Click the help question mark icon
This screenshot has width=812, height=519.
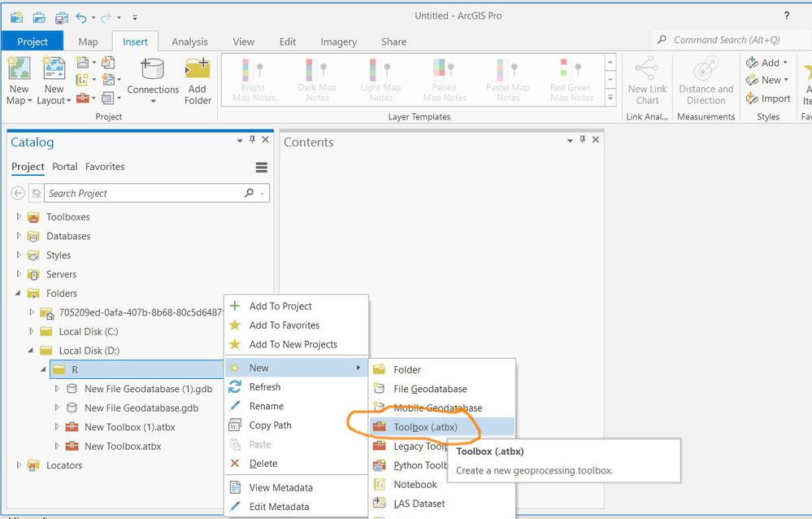787,15
